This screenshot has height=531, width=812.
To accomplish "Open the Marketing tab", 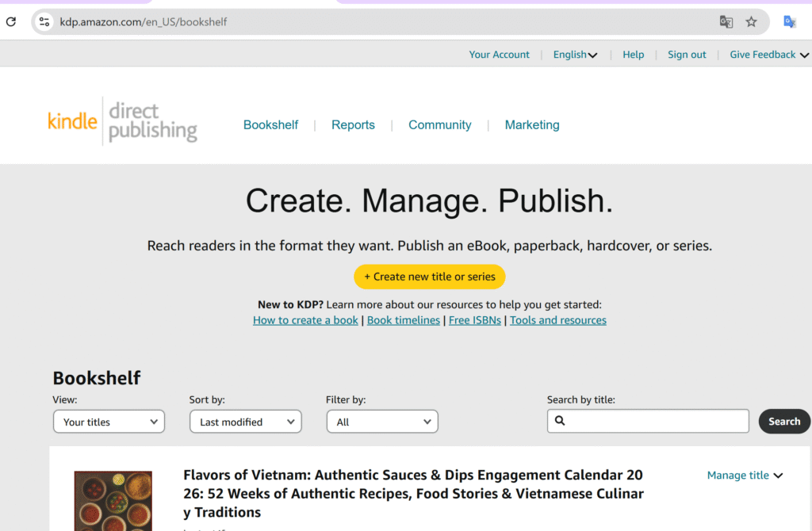I will [x=532, y=124].
